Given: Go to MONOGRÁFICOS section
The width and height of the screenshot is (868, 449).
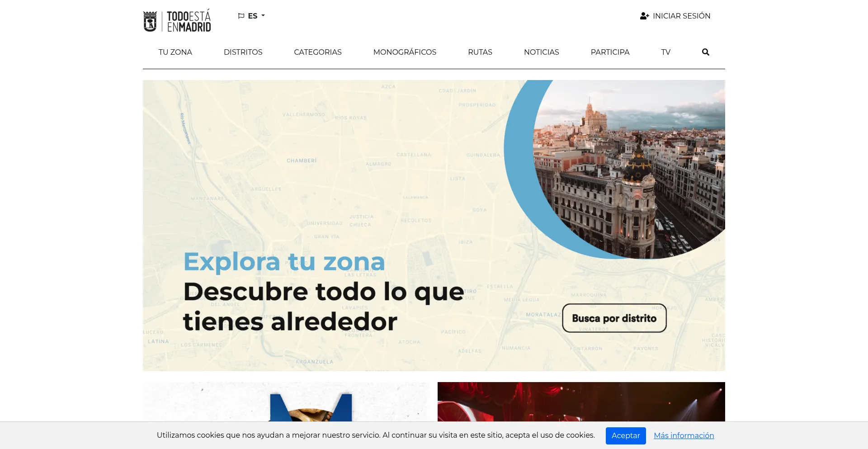Looking at the screenshot, I should tap(405, 52).
